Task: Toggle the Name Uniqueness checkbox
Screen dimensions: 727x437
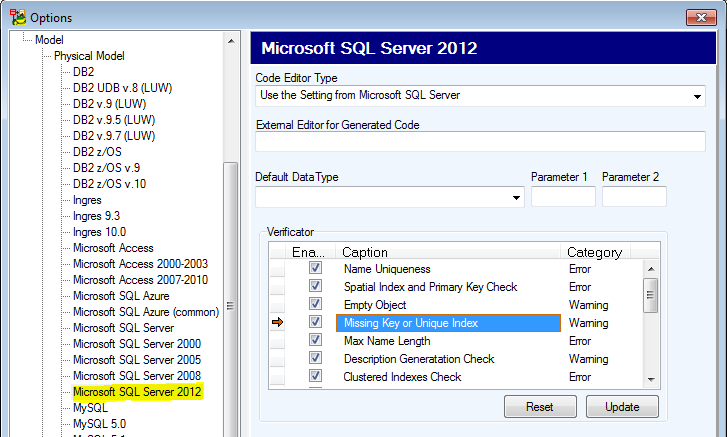Action: [x=315, y=269]
